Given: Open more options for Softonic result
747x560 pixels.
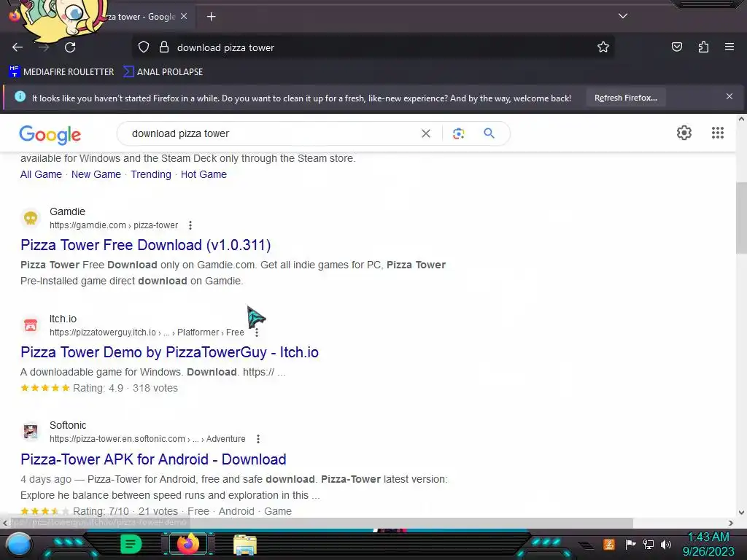Looking at the screenshot, I should [258, 439].
